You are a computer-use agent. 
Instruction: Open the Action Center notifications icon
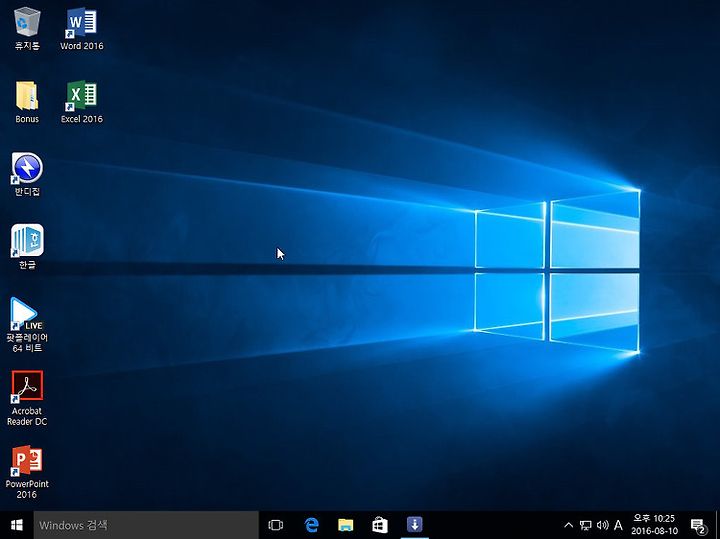coord(698,525)
